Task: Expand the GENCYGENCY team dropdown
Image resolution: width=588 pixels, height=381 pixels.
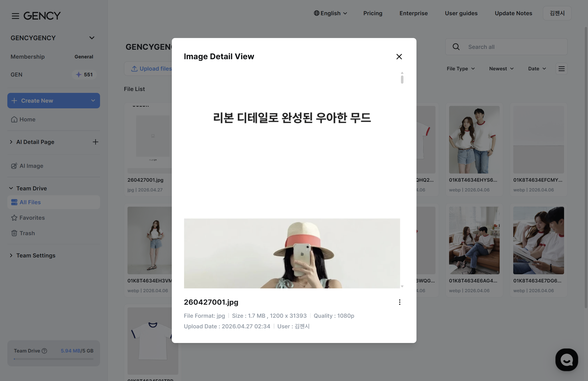Action: (x=92, y=38)
